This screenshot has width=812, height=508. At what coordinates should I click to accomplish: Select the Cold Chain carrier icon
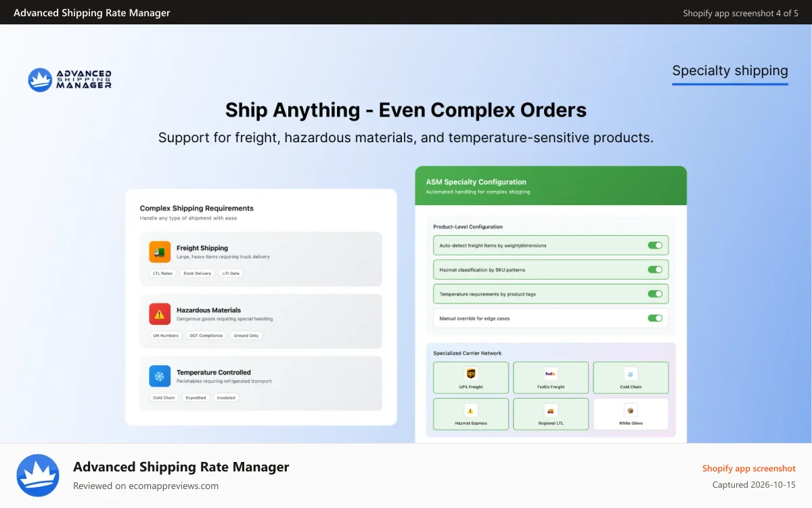[x=631, y=374]
